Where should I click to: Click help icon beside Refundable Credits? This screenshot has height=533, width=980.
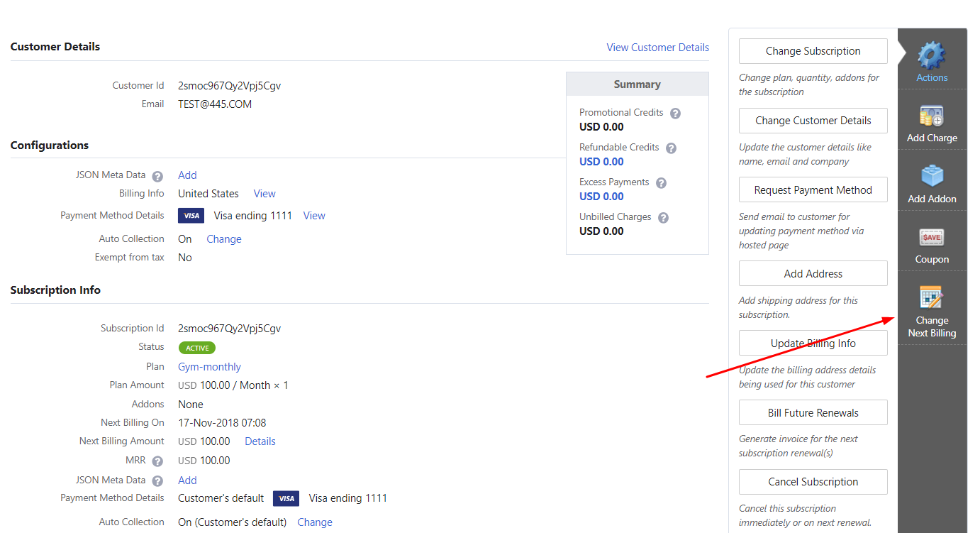coord(671,148)
